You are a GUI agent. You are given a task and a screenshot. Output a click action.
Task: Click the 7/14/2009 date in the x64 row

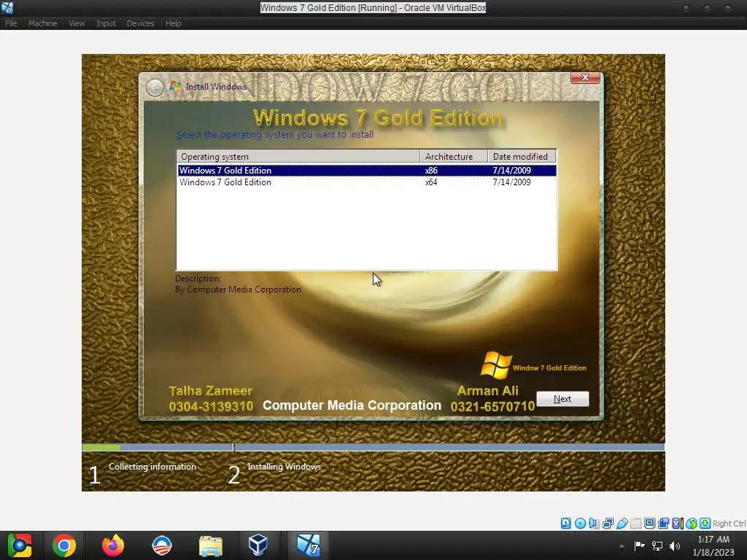(511, 182)
